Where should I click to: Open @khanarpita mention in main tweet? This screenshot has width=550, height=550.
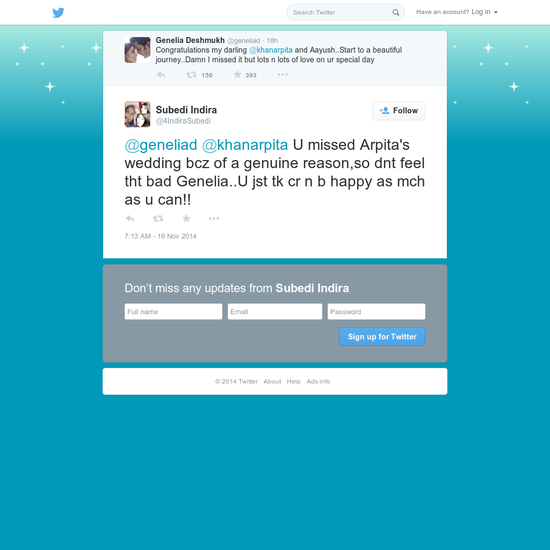[x=245, y=145]
